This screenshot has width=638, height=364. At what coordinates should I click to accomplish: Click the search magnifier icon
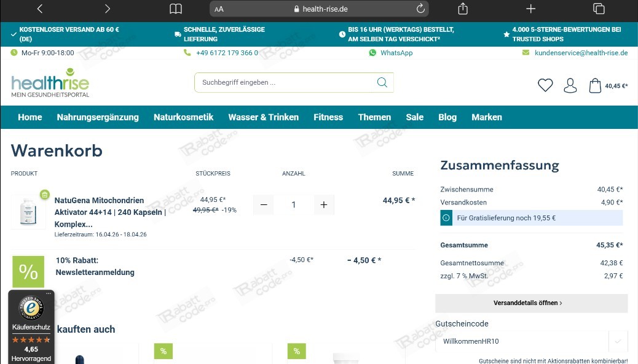click(381, 82)
